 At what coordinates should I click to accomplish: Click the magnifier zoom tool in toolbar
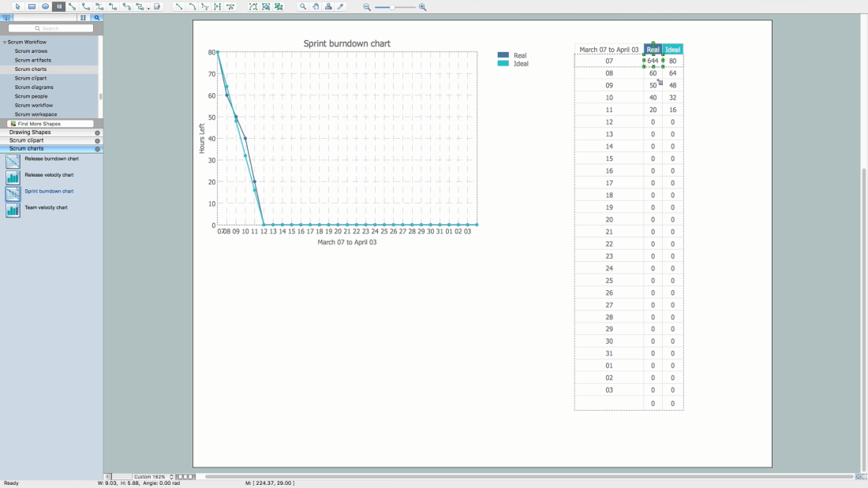303,6
